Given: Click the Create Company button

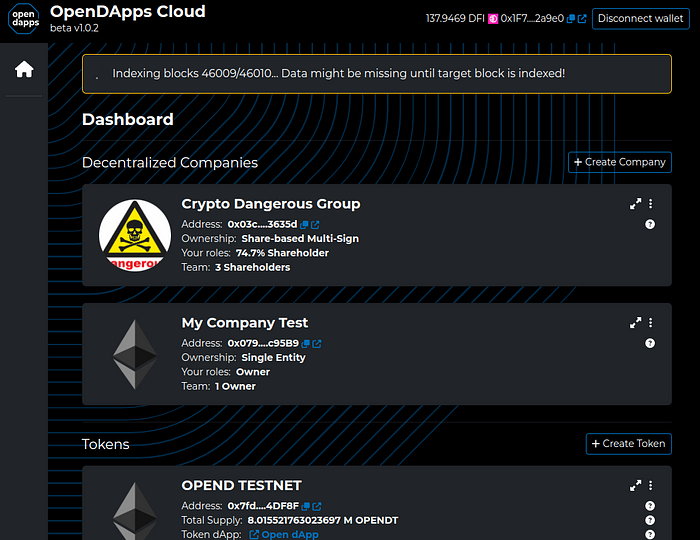Looking at the screenshot, I should point(620,162).
